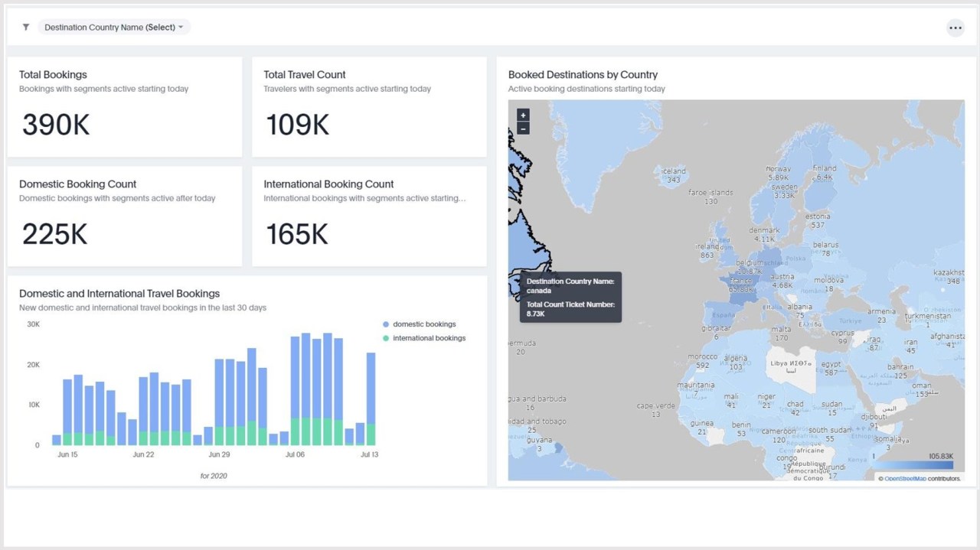This screenshot has height=550, width=980.
Task: Click Egypt region on the map
Action: pos(831,368)
